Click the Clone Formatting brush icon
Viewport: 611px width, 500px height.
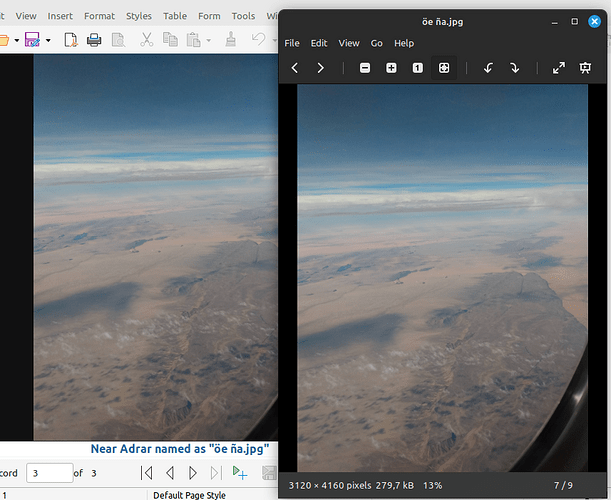[231, 39]
